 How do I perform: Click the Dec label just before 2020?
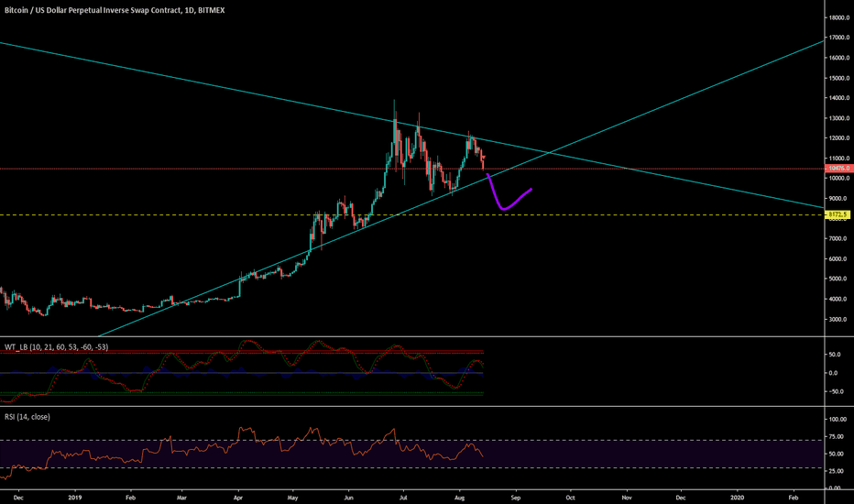(x=681, y=497)
